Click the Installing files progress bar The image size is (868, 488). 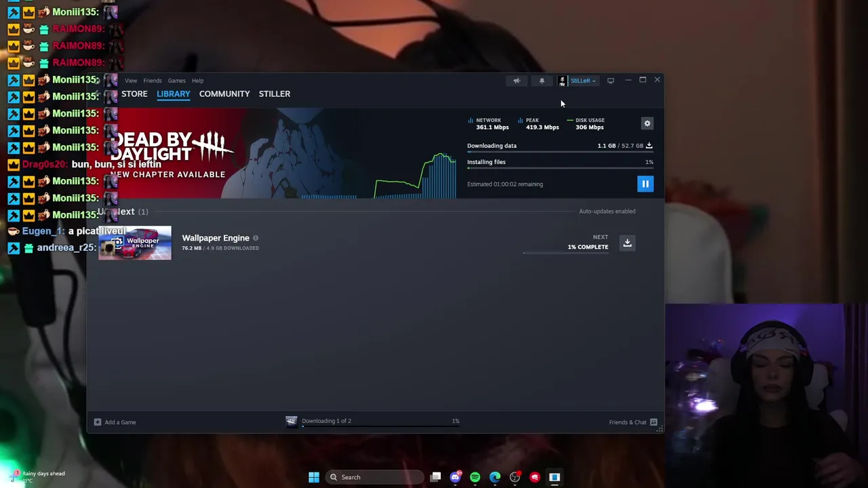click(560, 169)
